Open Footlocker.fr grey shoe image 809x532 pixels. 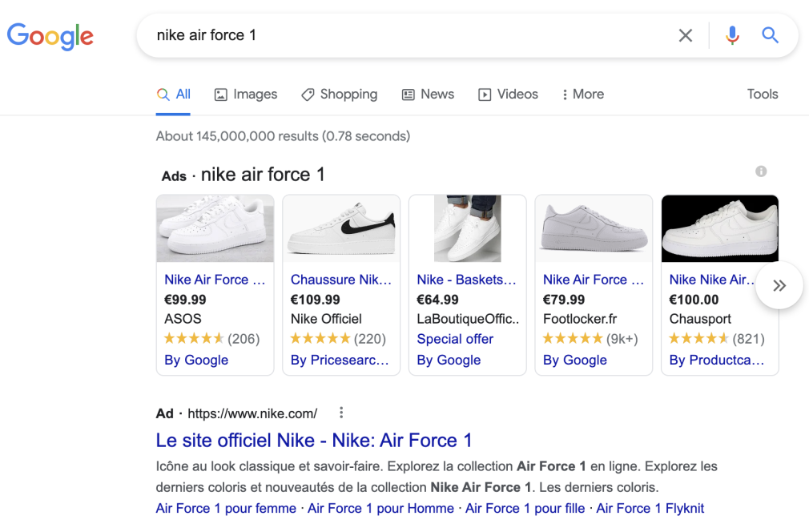(x=594, y=228)
